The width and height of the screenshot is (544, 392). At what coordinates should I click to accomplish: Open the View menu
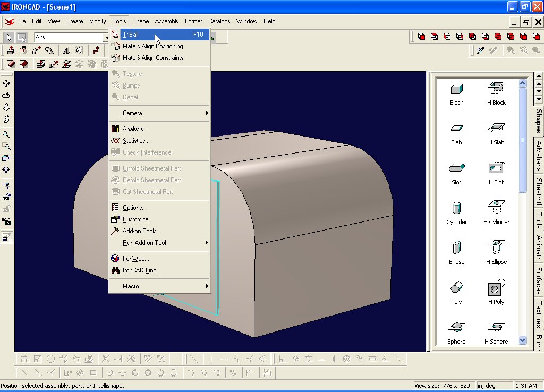pyautogui.click(x=54, y=21)
